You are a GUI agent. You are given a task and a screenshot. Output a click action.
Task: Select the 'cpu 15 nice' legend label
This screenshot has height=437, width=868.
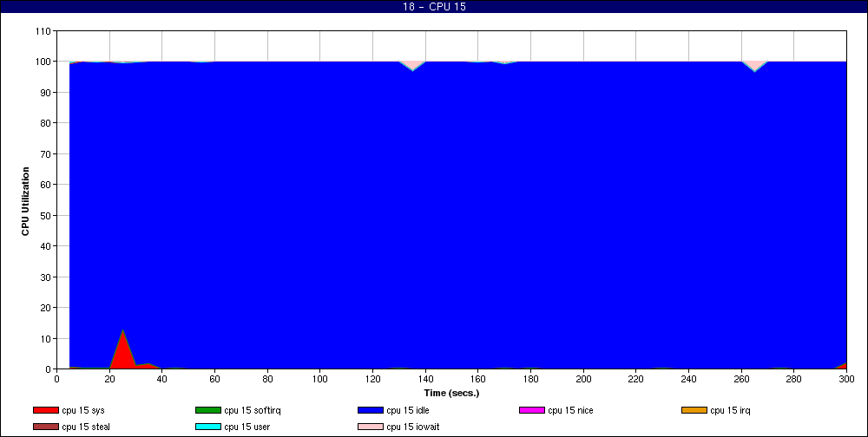pyautogui.click(x=571, y=410)
